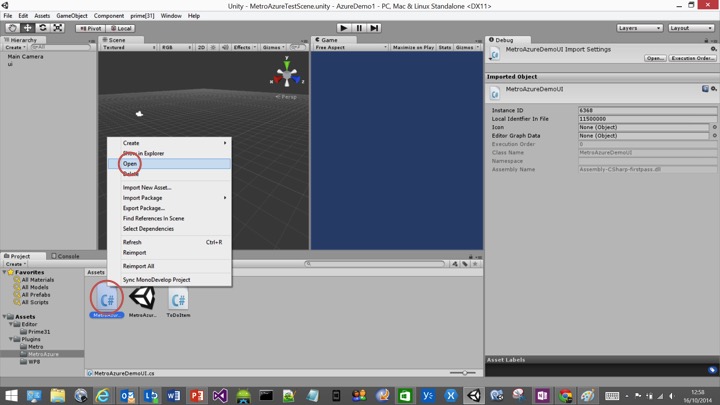Select the selected MetroAzur C# script asset

point(107,300)
